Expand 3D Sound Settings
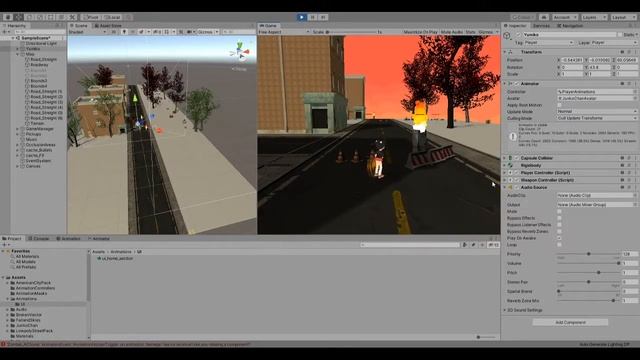Screen dimensions: 640x360 click(x=505, y=310)
